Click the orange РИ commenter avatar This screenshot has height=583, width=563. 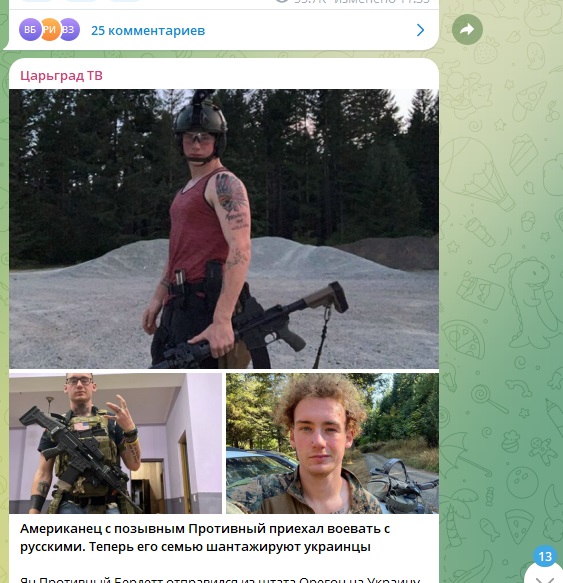(50, 29)
